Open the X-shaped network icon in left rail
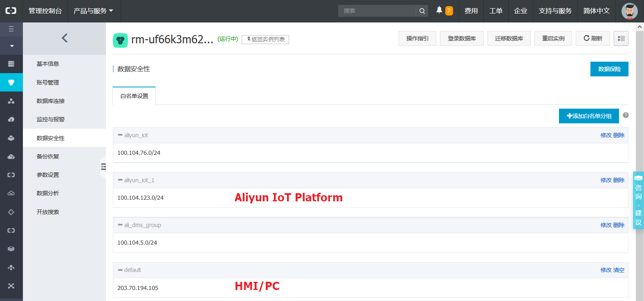 (x=11, y=286)
